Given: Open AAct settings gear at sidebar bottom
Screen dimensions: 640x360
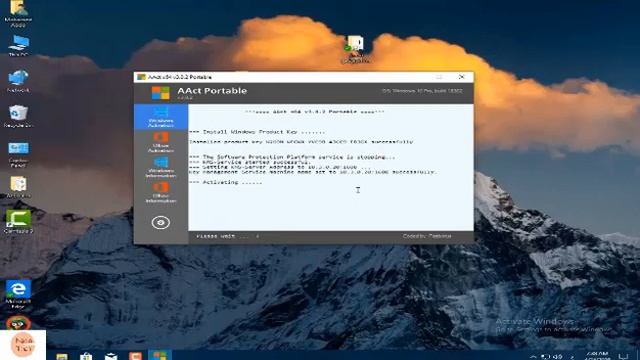Looking at the screenshot, I should tap(161, 222).
